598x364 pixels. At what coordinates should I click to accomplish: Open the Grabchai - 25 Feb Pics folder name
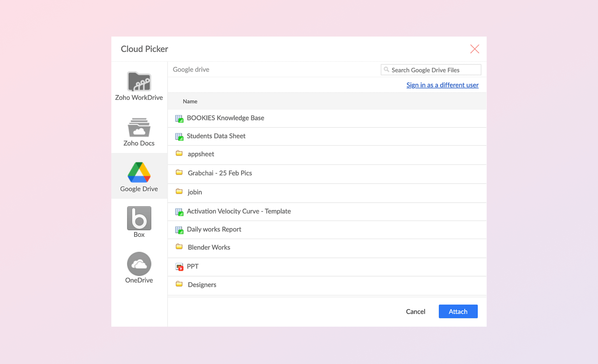[220, 173]
